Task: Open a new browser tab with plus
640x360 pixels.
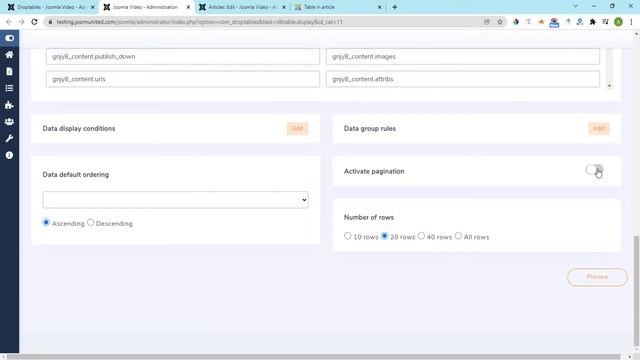Action: pyautogui.click(x=394, y=7)
